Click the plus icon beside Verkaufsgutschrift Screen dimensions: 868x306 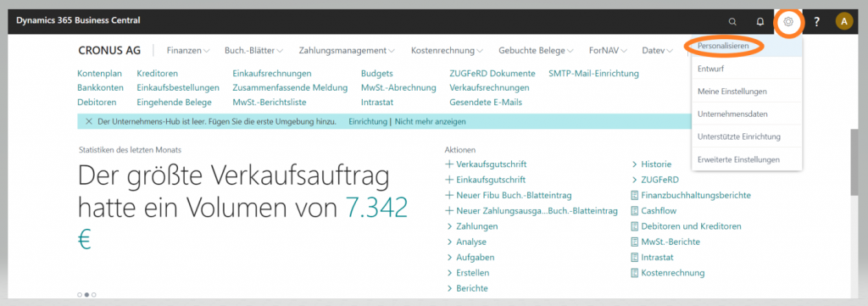pyautogui.click(x=449, y=164)
